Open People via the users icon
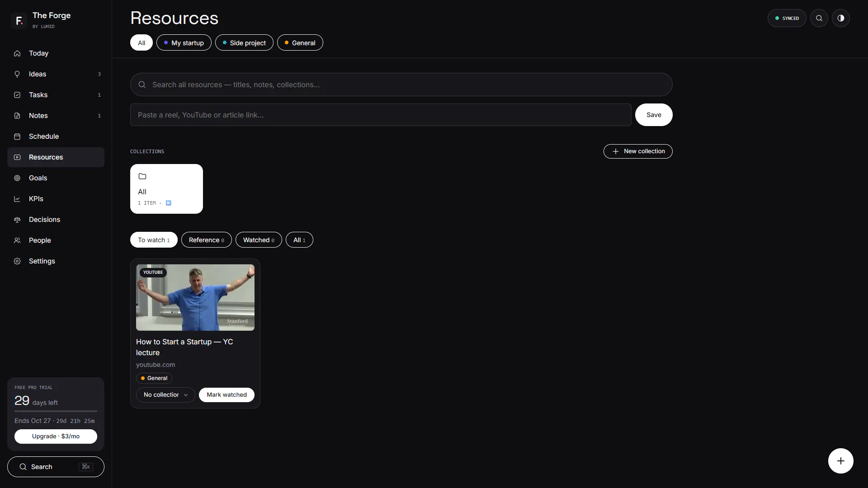The width and height of the screenshot is (868, 488). [17, 240]
